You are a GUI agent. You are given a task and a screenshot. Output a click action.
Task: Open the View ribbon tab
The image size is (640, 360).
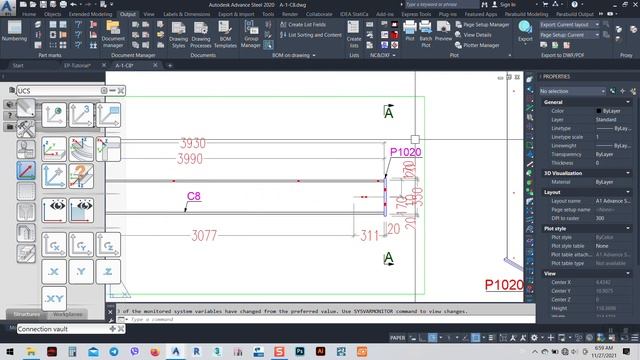point(149,14)
